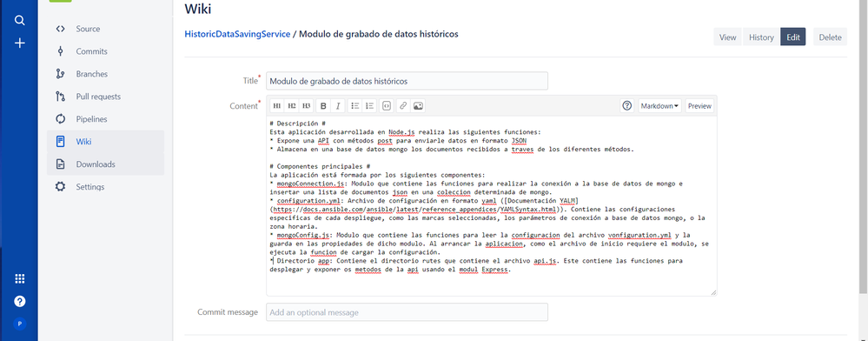
Task: Click the create plus icon
Action: pyautogui.click(x=20, y=43)
